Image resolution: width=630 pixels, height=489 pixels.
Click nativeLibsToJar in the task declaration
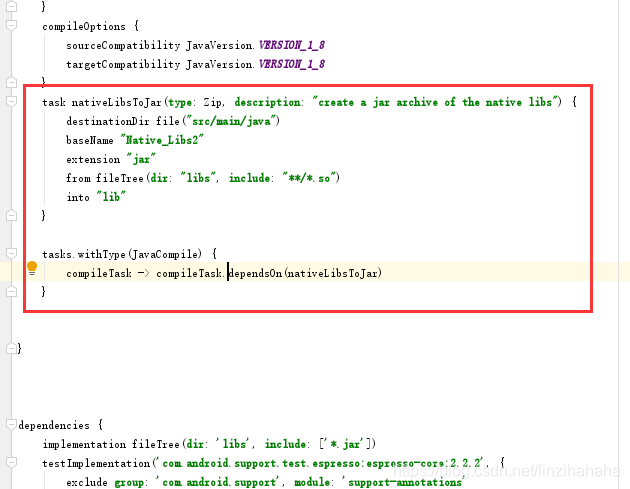(117, 102)
